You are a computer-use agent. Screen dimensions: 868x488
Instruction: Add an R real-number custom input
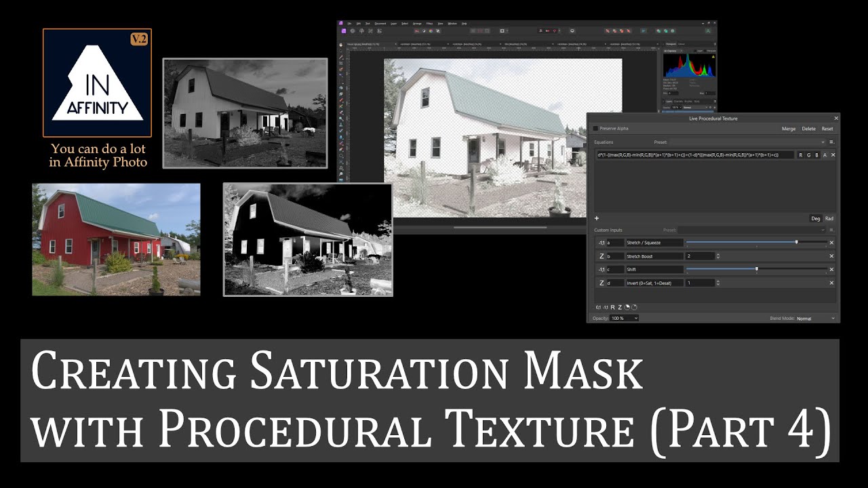tap(613, 308)
